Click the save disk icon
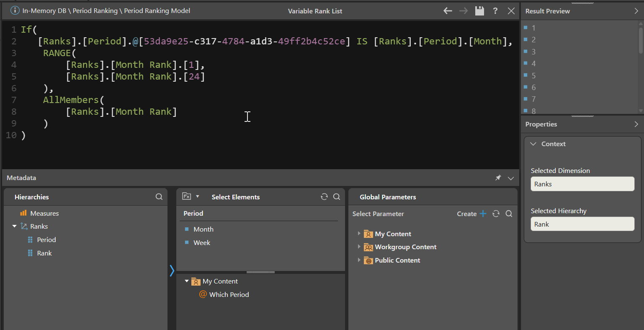This screenshot has height=330, width=644. (x=479, y=11)
